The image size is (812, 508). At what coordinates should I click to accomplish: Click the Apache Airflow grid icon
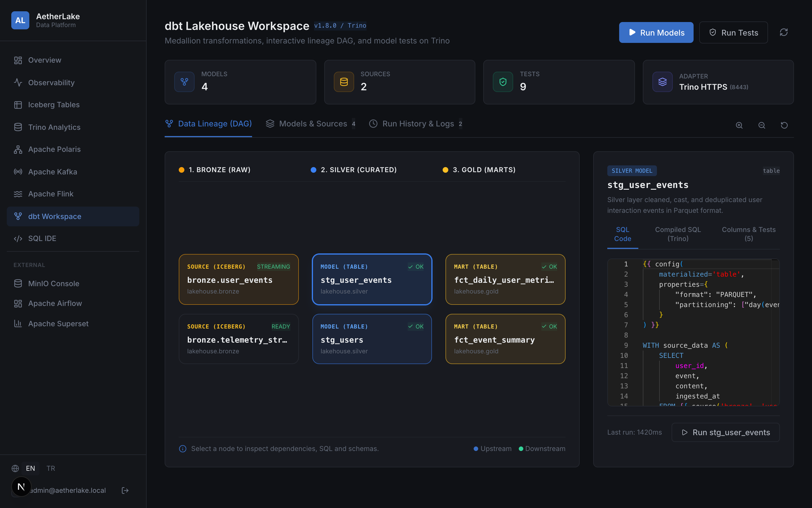tap(18, 303)
